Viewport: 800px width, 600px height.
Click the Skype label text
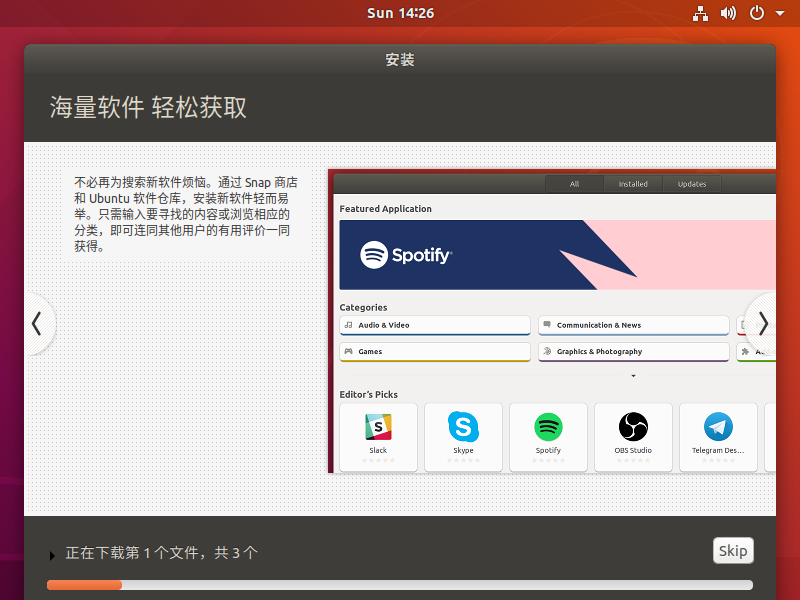463,451
